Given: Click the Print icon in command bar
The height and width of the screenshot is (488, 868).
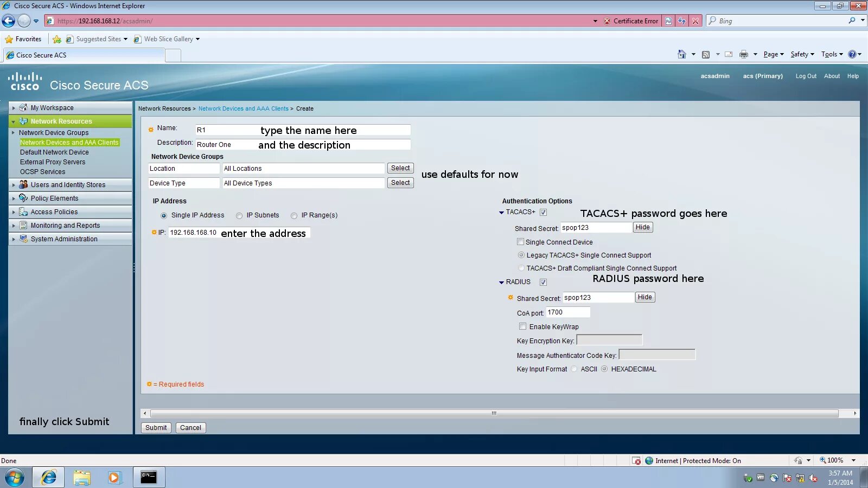Looking at the screenshot, I should pos(744,54).
